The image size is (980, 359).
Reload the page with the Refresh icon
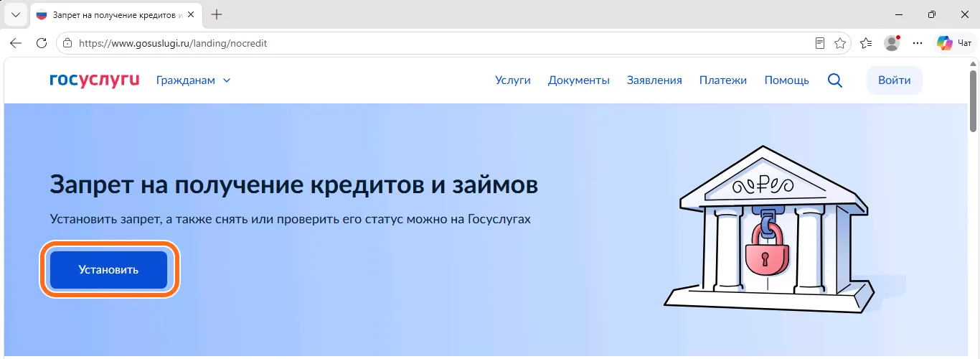[42, 43]
